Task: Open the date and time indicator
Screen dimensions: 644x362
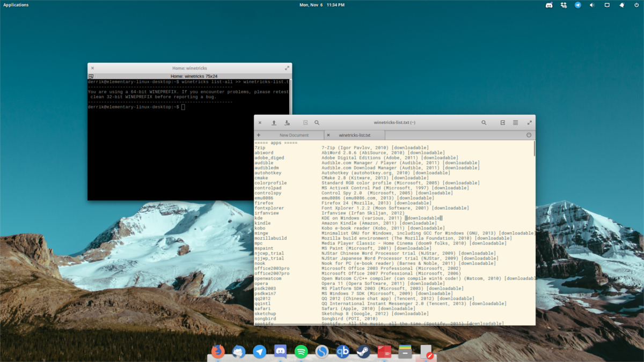Action: tap(322, 5)
